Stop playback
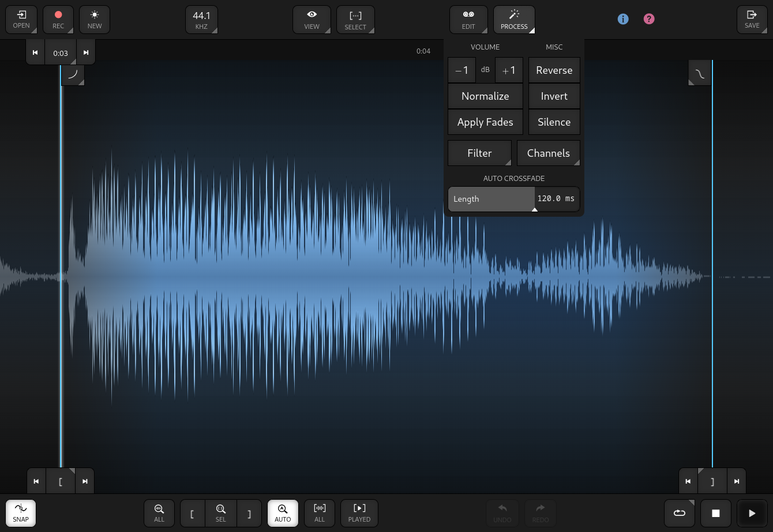Image resolution: width=773 pixels, height=532 pixels. [x=716, y=513]
